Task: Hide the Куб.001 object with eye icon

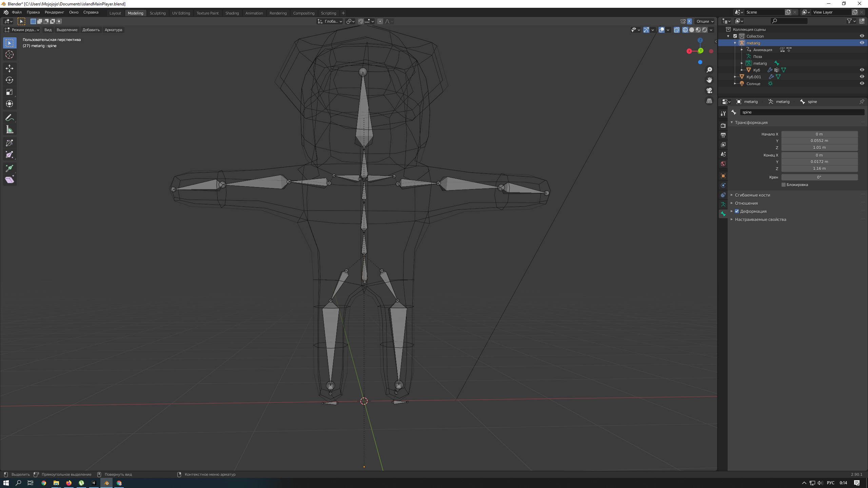Action: coord(862,77)
